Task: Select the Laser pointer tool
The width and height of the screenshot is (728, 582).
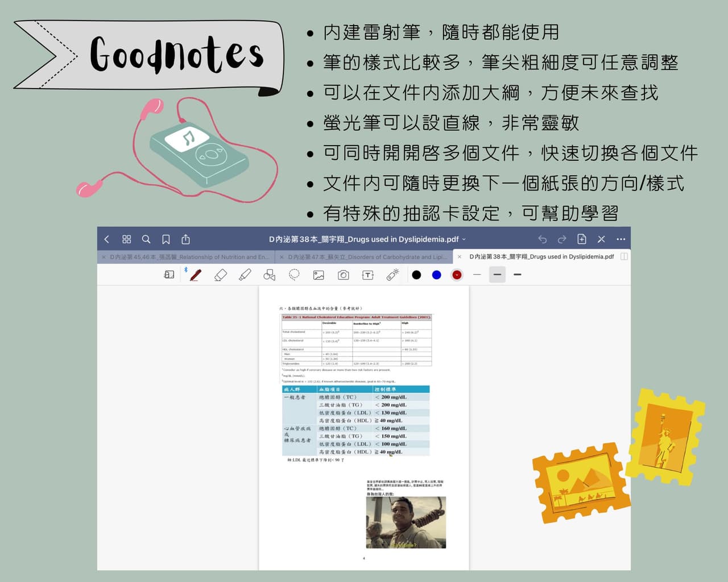Action: (392, 275)
